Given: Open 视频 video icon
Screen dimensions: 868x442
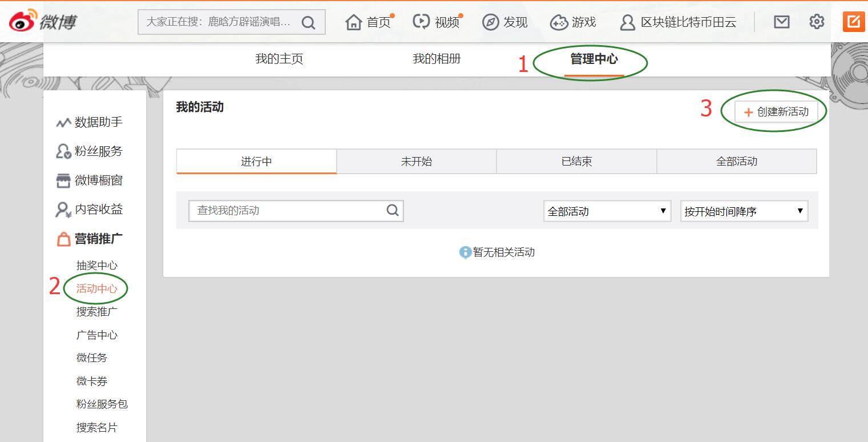Looking at the screenshot, I should pyautogui.click(x=421, y=22).
